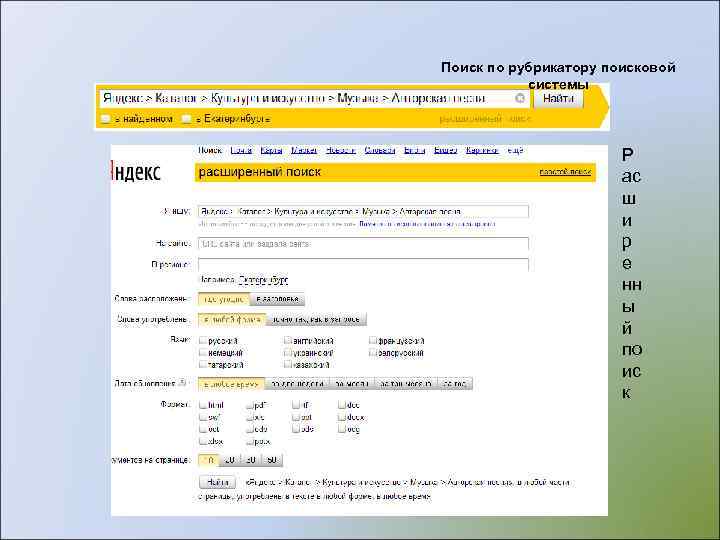This screenshot has width=720, height=540.
Task: Check the xlsx format box
Action: click(202, 440)
